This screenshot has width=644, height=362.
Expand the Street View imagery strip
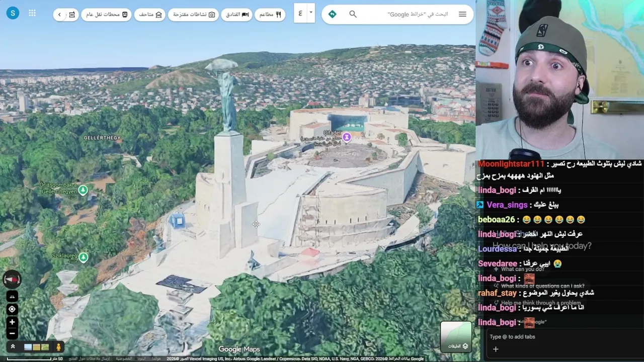coord(13,347)
